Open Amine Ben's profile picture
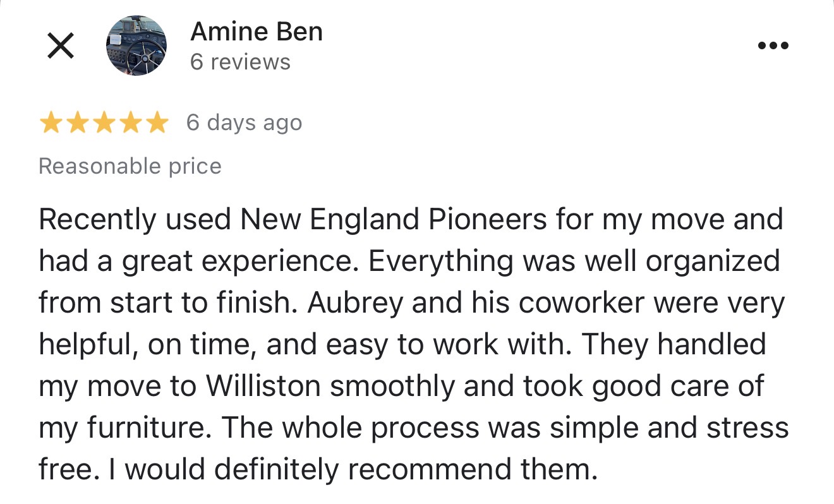 (x=136, y=45)
